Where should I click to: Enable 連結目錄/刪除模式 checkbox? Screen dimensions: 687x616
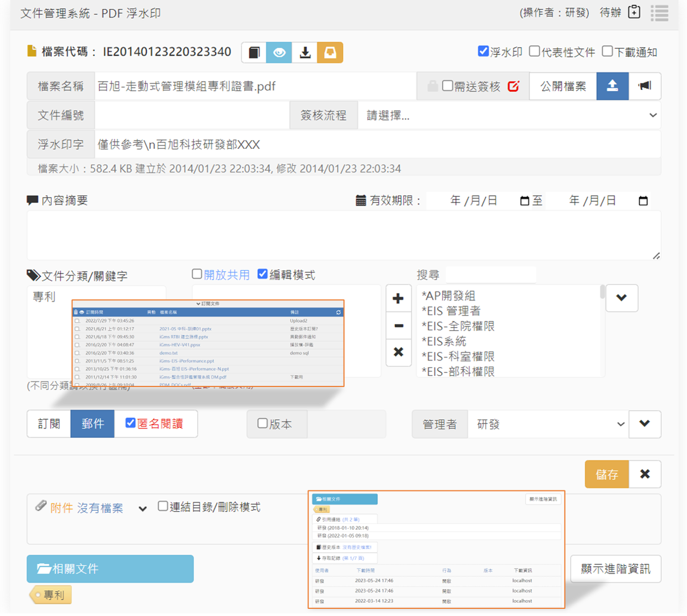[163, 506]
